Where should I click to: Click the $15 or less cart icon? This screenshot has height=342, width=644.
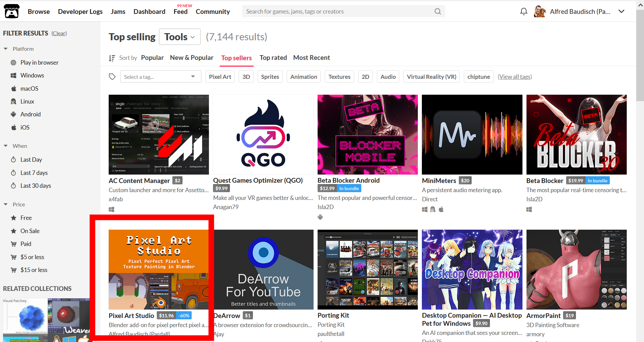click(x=14, y=270)
